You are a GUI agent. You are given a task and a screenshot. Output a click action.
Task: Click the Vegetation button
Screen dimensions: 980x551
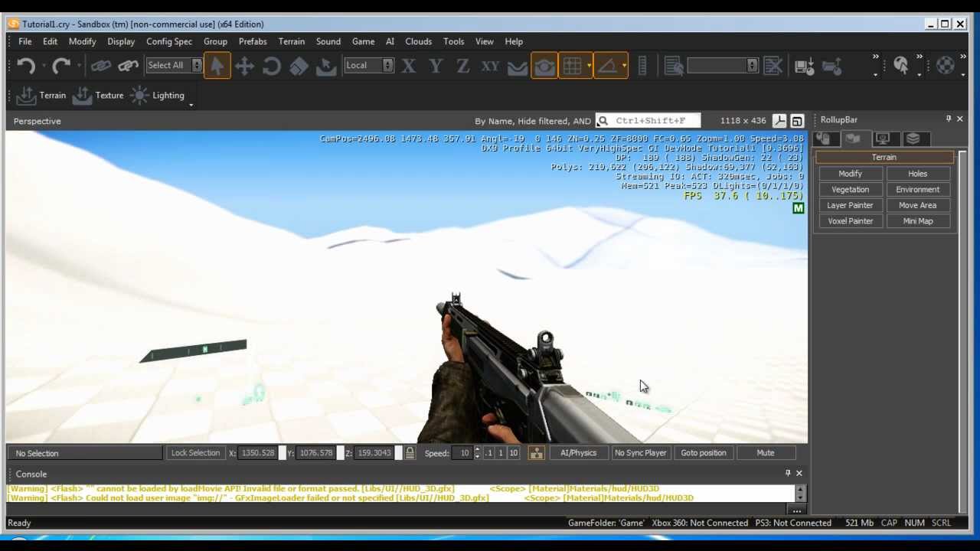click(850, 190)
